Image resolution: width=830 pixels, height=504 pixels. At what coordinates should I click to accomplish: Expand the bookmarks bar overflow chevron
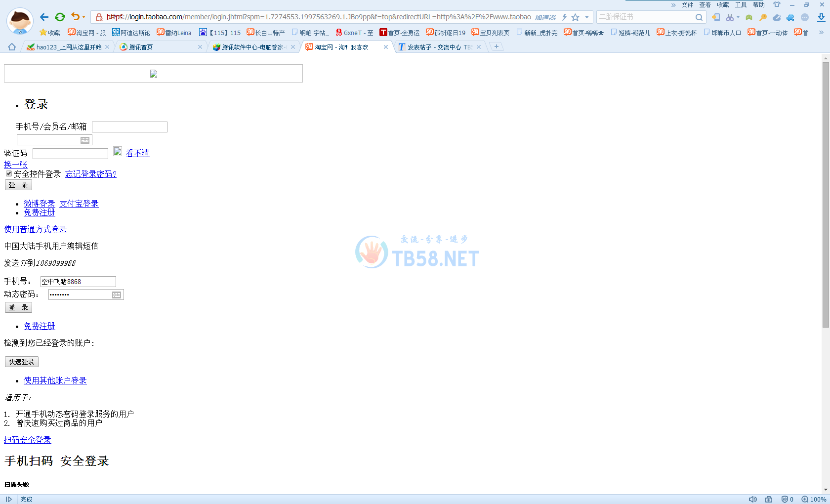pos(821,33)
